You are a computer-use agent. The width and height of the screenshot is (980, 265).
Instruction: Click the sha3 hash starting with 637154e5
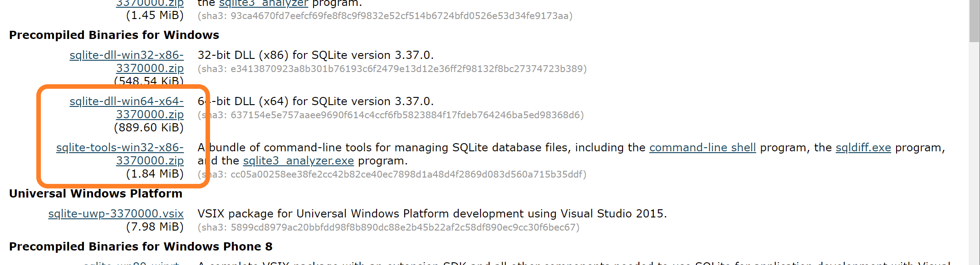coord(391,115)
